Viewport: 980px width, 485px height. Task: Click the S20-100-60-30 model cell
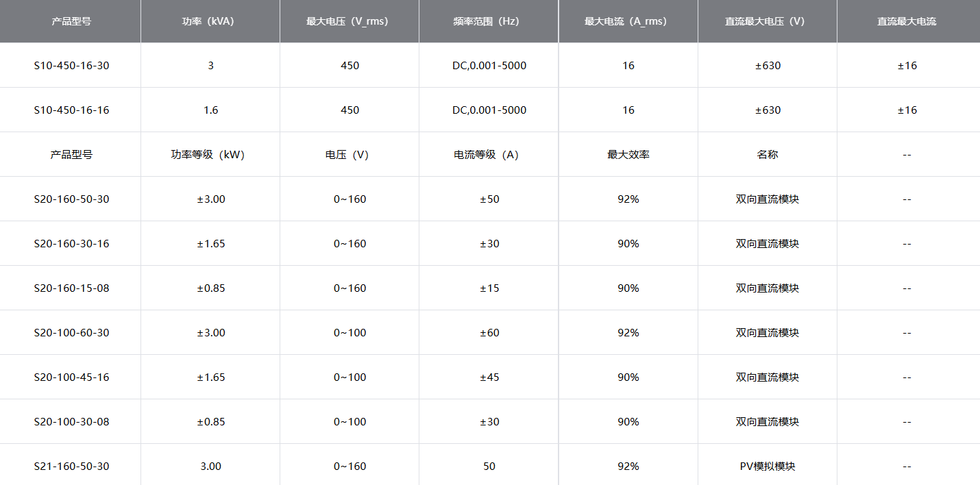71,333
